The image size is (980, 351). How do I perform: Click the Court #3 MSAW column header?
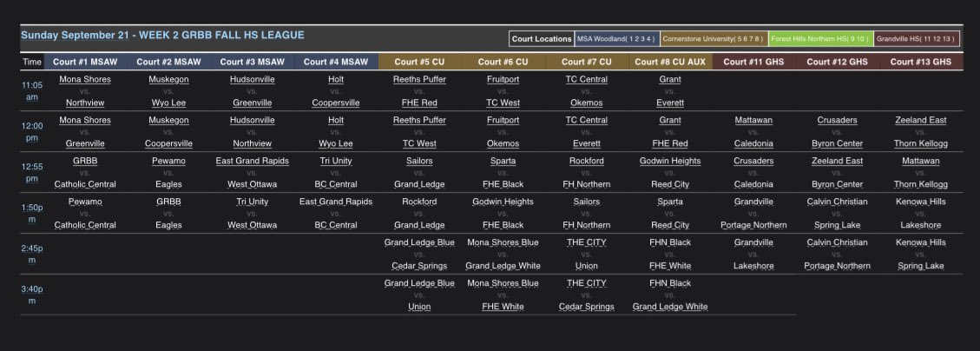coord(252,62)
